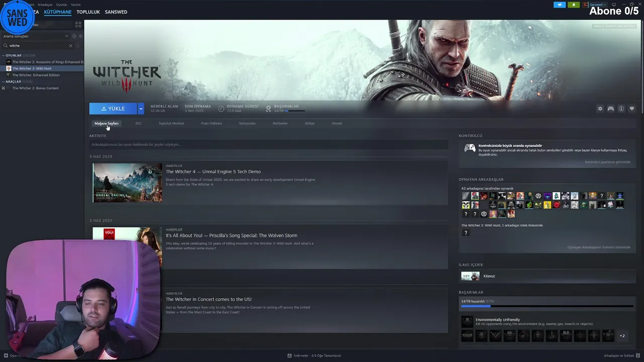Open Arkadaşlar menu in menu bar
This screenshot has height=362, width=644.
tap(45, 5)
